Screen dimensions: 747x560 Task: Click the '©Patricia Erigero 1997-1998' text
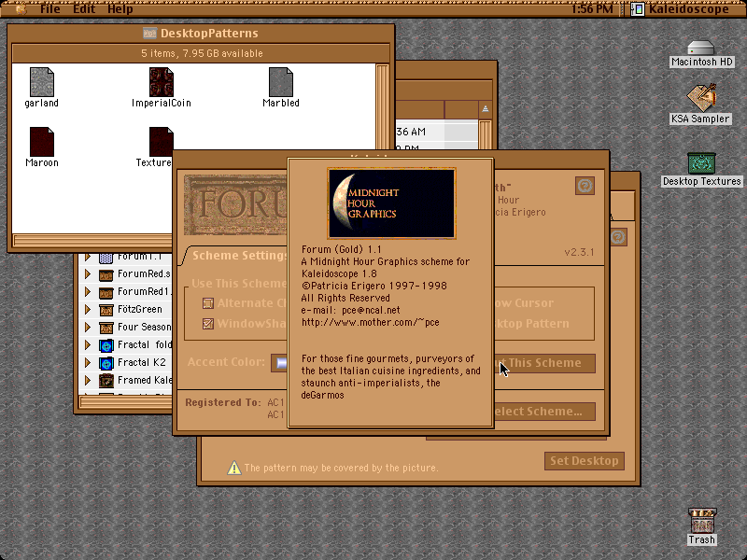pyautogui.click(x=374, y=287)
